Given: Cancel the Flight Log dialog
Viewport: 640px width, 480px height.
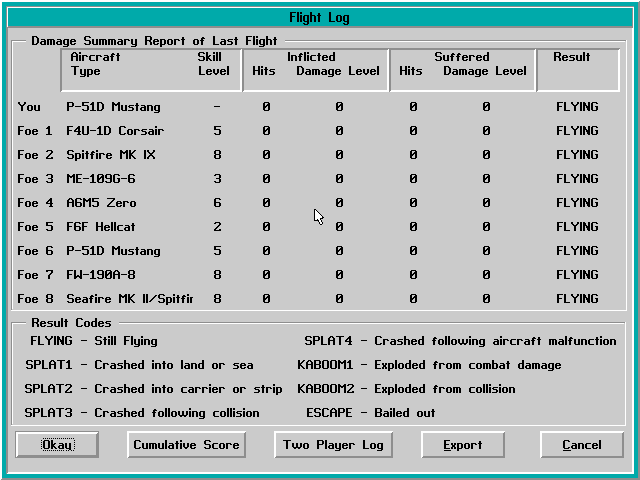Looking at the screenshot, I should [x=582, y=444].
